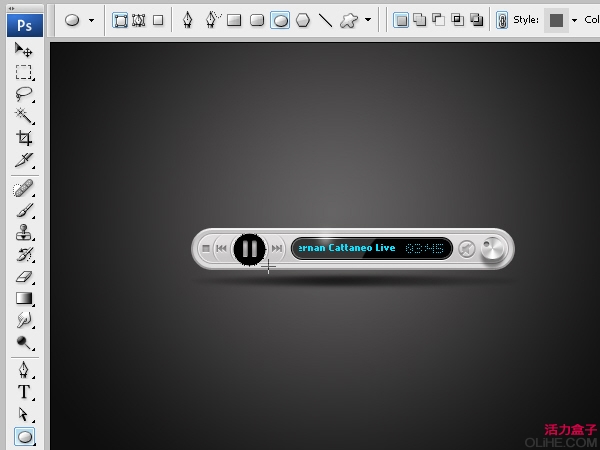Viewport: 600px width, 450px height.
Task: Choose the Lasso tool
Action: (x=23, y=94)
